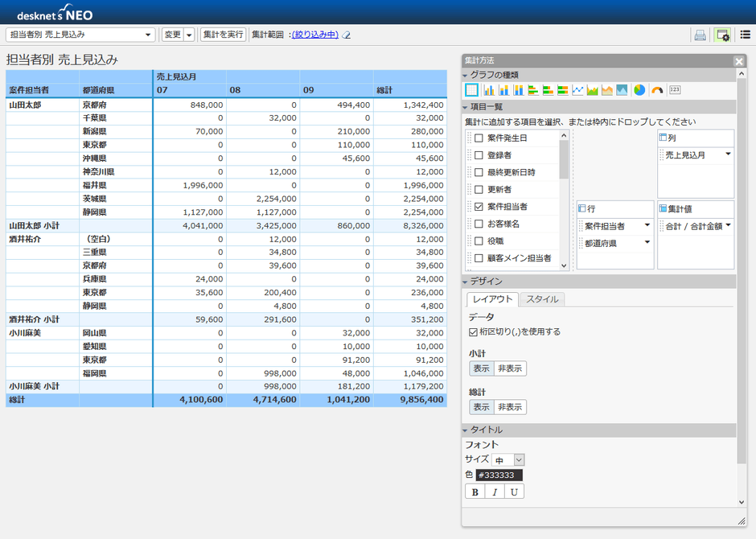Select the gauge chart type icon
756x539 pixels.
tap(657, 90)
